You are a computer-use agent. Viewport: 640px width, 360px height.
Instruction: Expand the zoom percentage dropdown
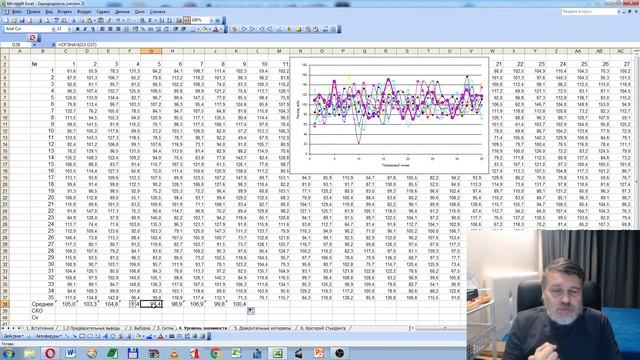[x=211, y=20]
